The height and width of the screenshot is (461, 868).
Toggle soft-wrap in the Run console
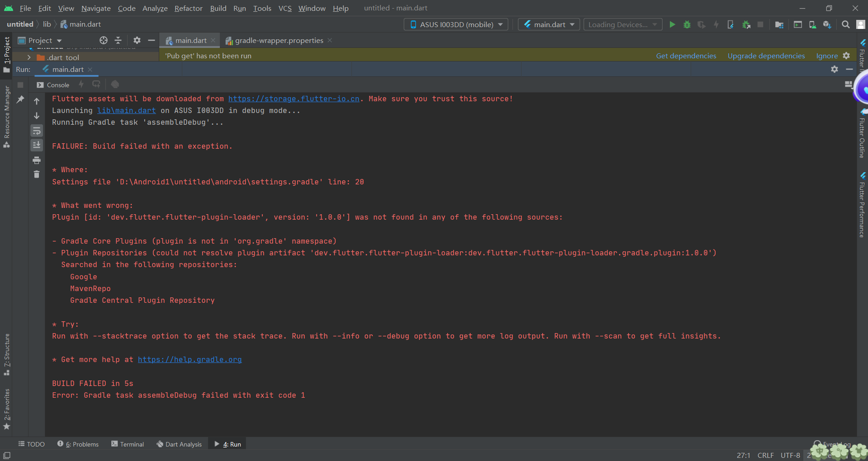[x=37, y=131]
